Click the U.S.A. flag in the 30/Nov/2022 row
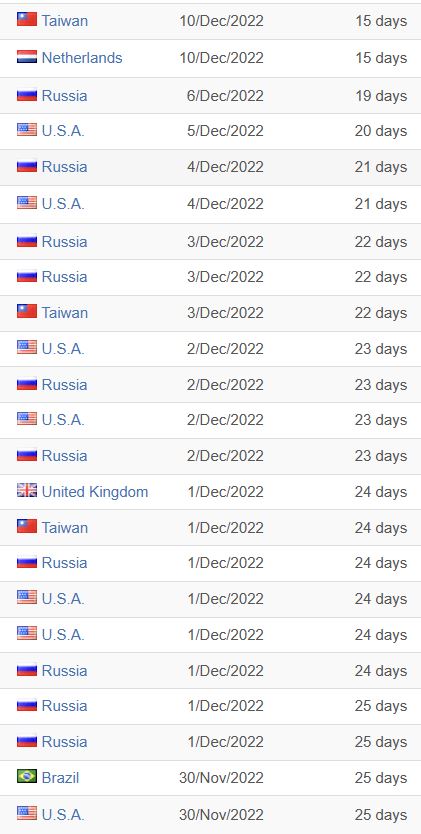 coord(27,813)
